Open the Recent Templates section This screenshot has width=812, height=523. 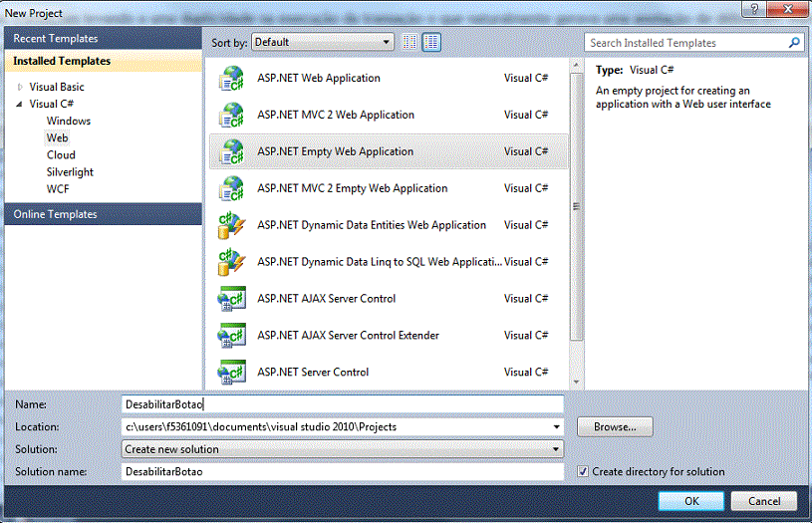tap(56, 38)
